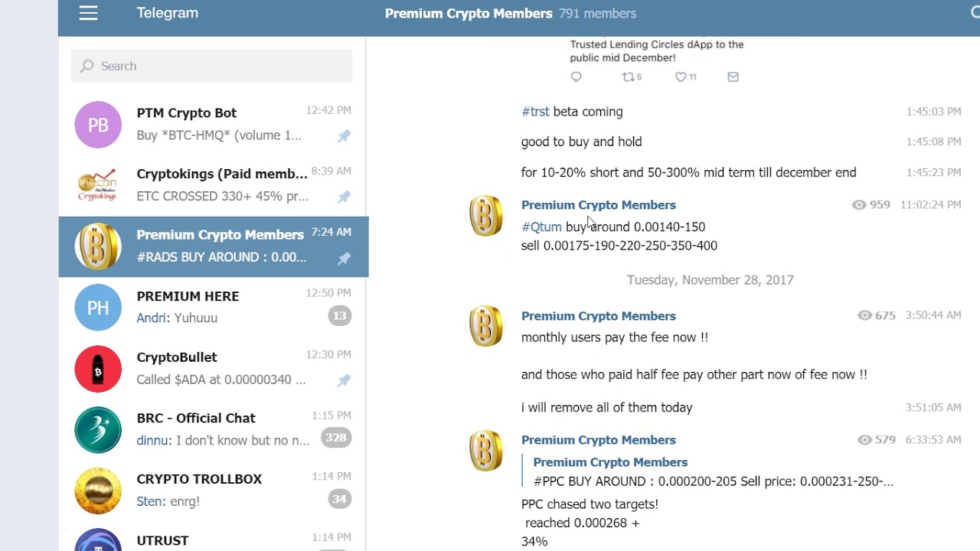Click the heart like icon
Screen dimensions: 980x551
coord(681,77)
